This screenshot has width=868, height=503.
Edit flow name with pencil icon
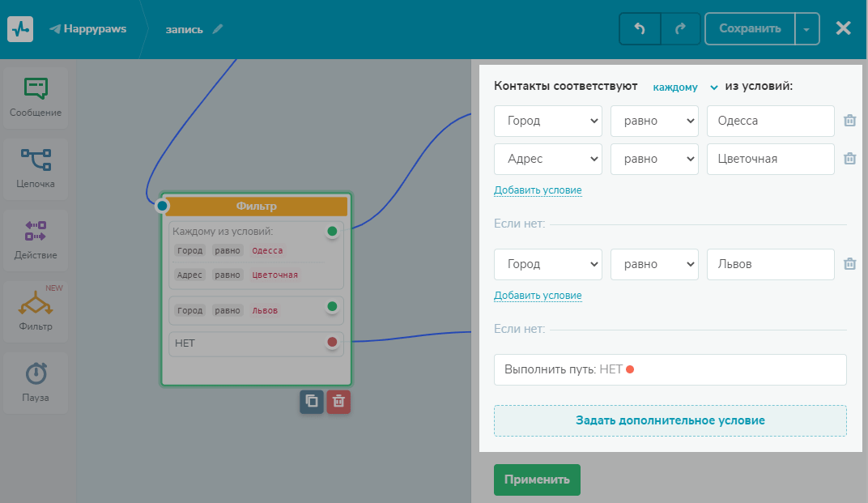218,29
